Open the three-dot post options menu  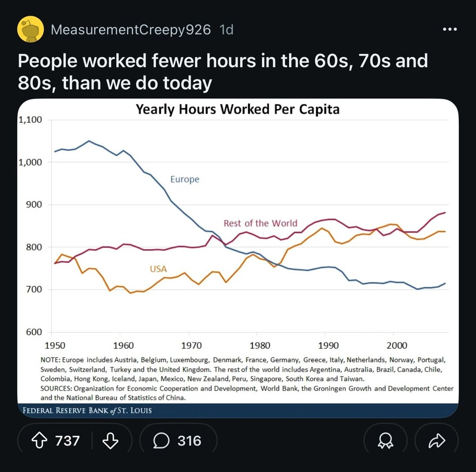pos(450,29)
